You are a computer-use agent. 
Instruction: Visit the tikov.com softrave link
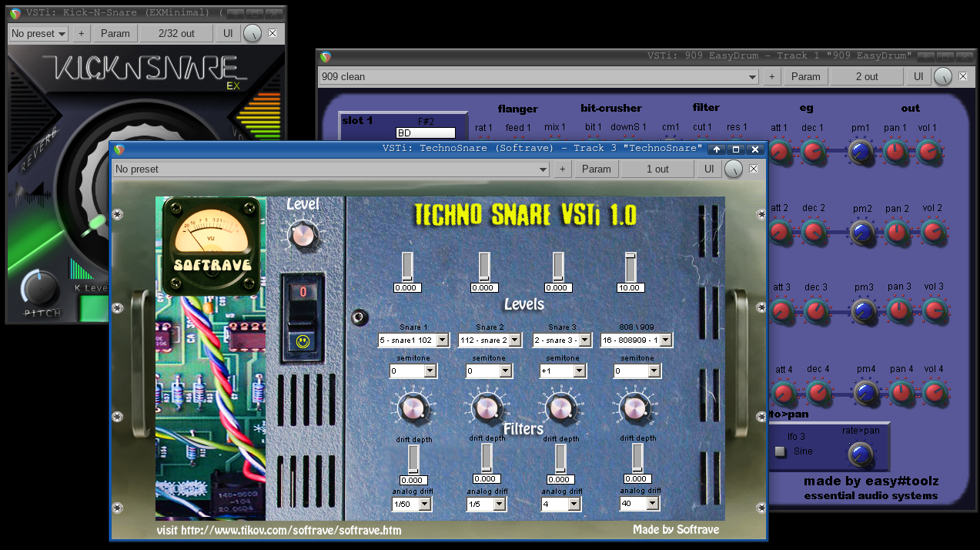coord(279,530)
